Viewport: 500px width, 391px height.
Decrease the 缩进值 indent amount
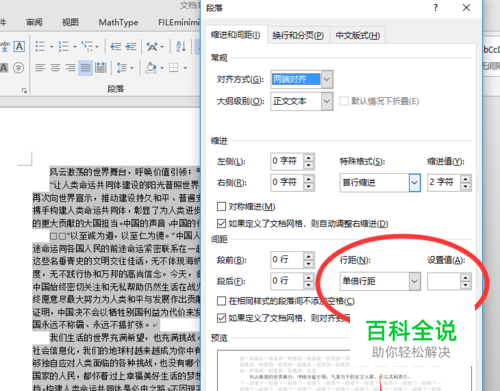point(466,187)
